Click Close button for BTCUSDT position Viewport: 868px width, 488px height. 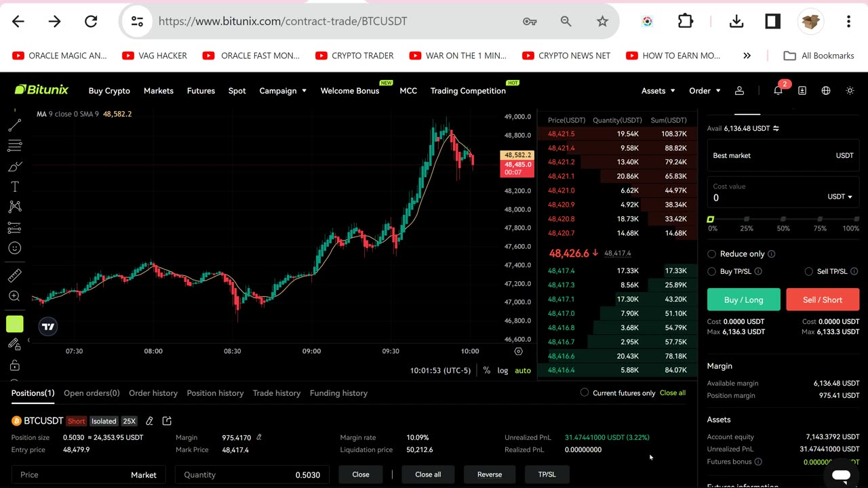pos(361,474)
